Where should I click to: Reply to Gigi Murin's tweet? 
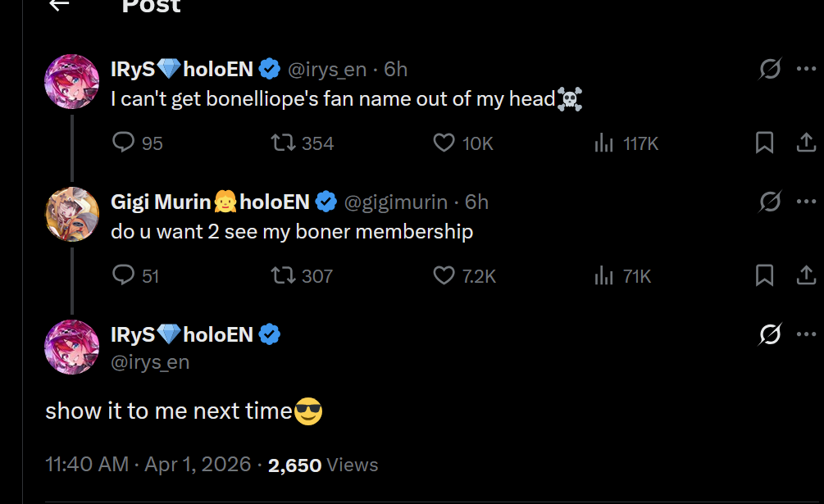(123, 276)
